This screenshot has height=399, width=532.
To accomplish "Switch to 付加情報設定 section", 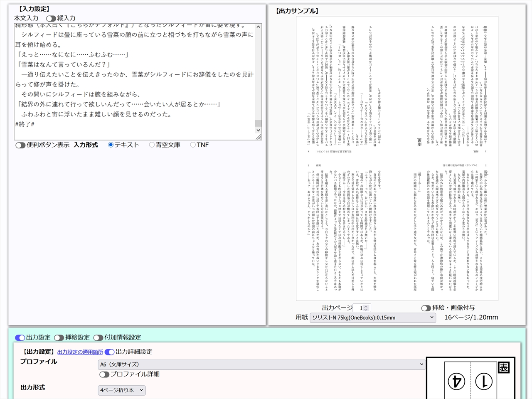I will 98,337.
